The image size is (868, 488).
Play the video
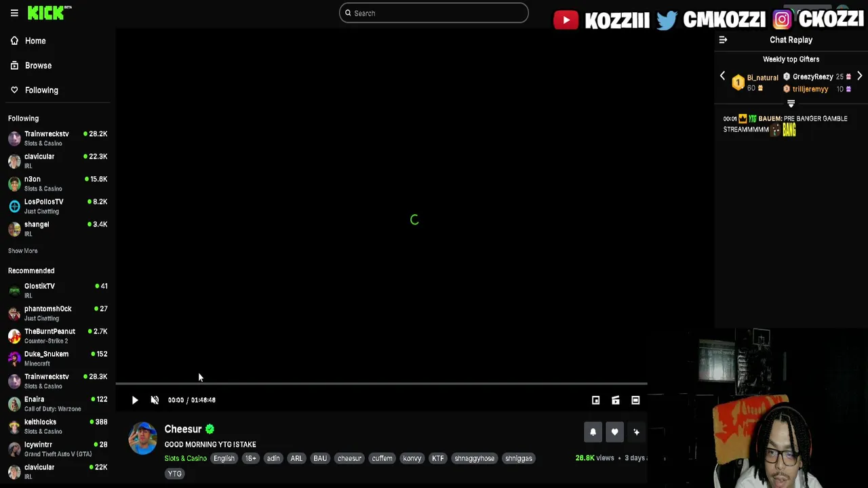[135, 400]
